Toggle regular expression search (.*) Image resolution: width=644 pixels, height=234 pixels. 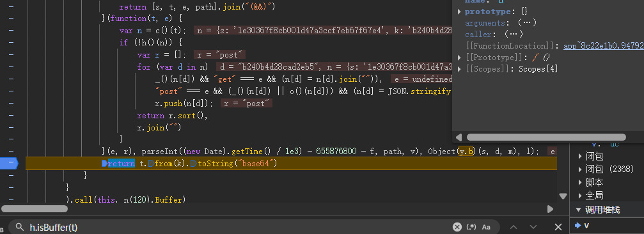[471, 227]
